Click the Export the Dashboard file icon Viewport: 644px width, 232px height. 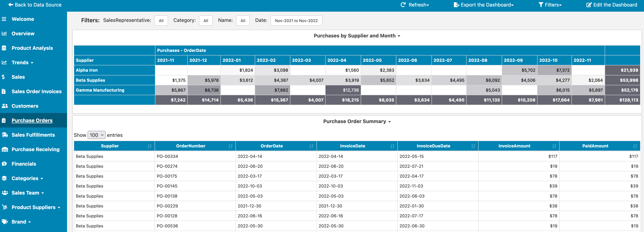pyautogui.click(x=456, y=5)
